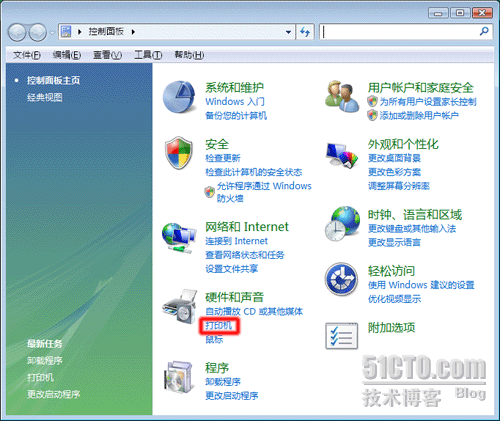This screenshot has height=421, width=500.
Task: Expand the recent pages arrow next to Forward
Action: point(52,33)
